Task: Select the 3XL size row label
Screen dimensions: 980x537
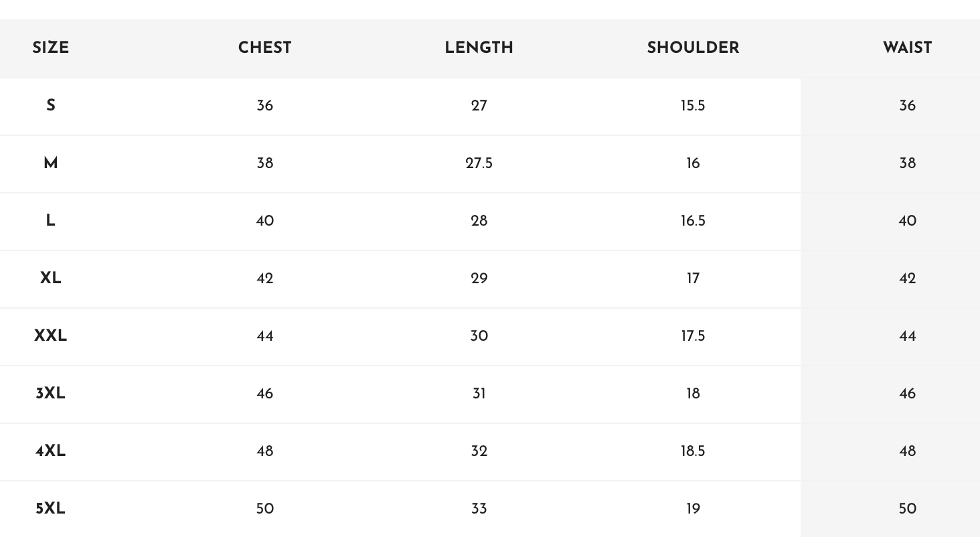Action: point(51,394)
